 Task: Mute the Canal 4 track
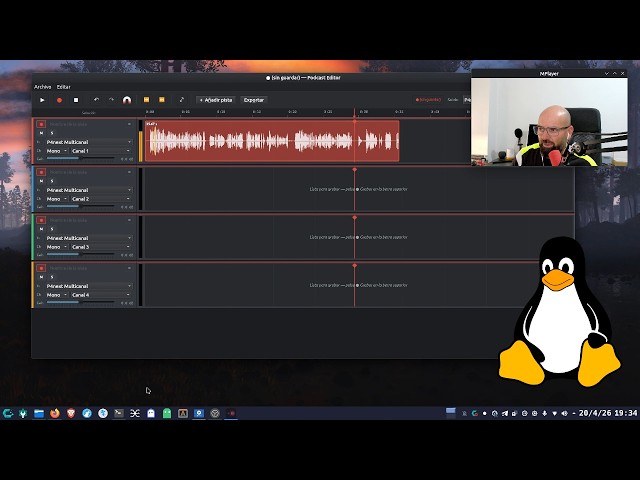(x=41, y=277)
